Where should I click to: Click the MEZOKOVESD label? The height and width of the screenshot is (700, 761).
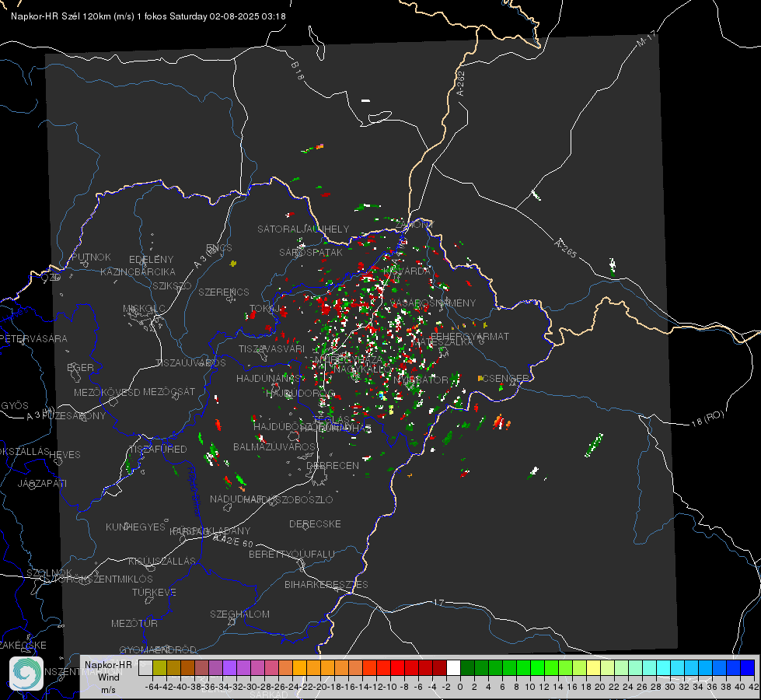pyautogui.click(x=106, y=392)
